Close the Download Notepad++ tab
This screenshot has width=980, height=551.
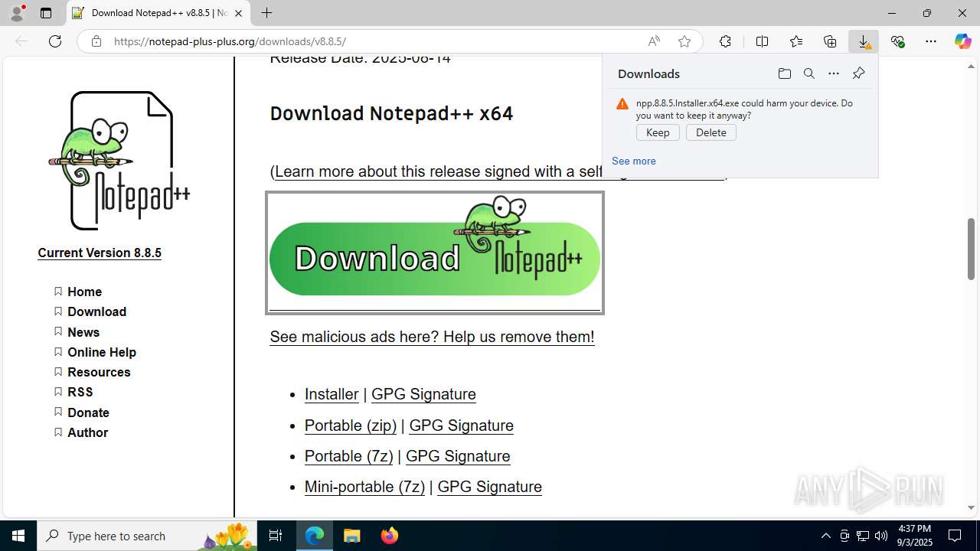tap(238, 13)
